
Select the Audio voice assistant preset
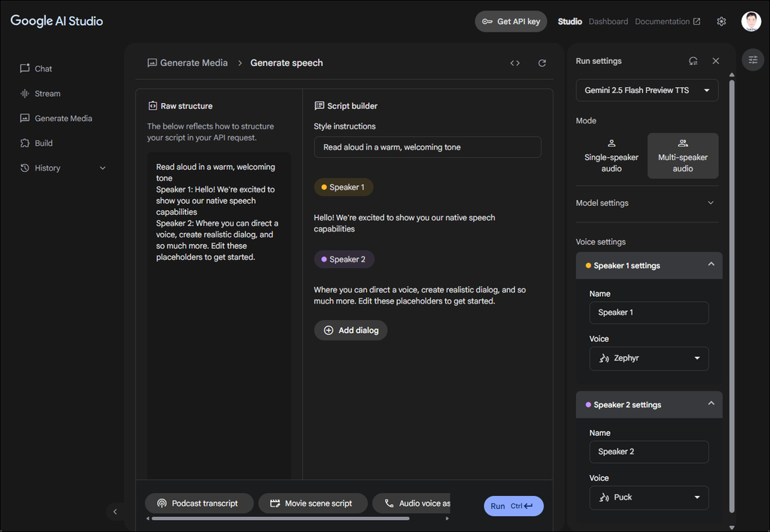click(x=411, y=503)
